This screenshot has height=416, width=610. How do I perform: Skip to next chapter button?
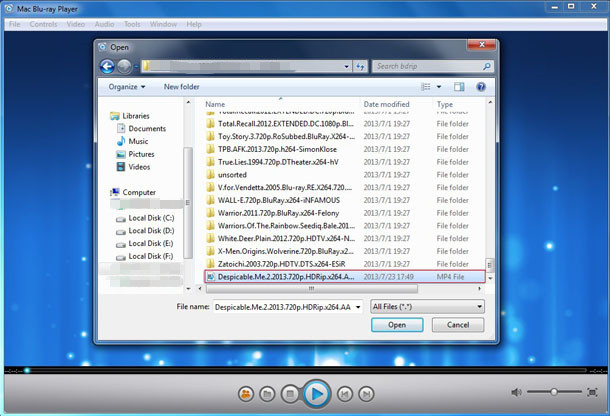366,394
